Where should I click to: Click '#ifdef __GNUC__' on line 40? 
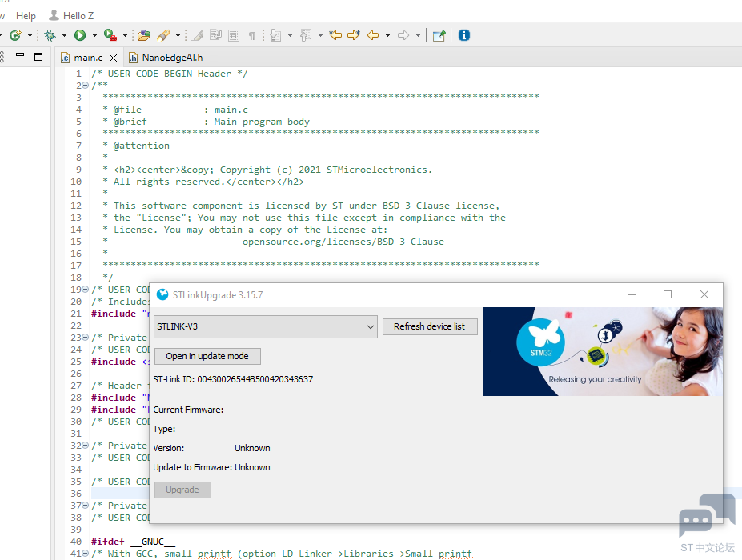[x=133, y=542]
